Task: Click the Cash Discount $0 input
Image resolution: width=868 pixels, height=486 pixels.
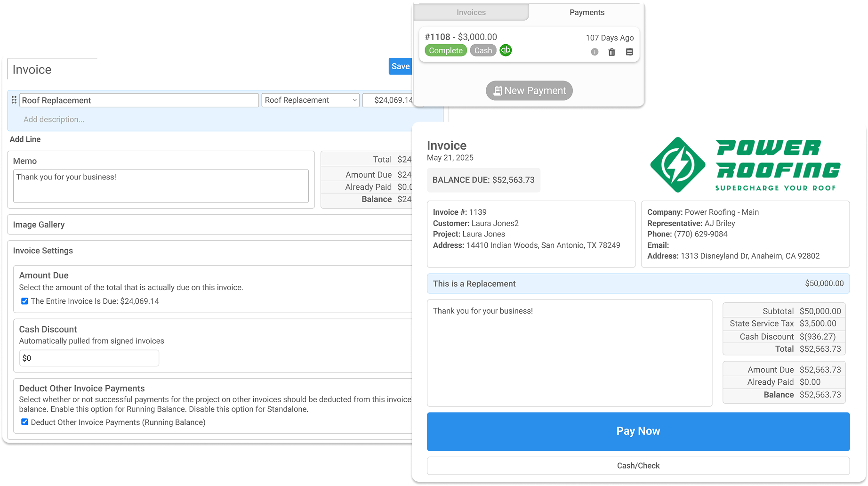Action: click(x=89, y=358)
